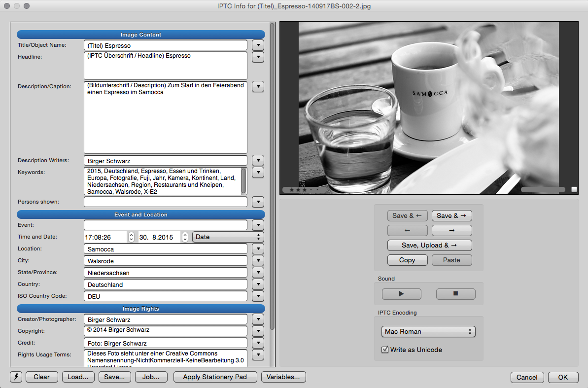Go to next image with right arrow
Screen dimensions: 588x388
tap(451, 230)
